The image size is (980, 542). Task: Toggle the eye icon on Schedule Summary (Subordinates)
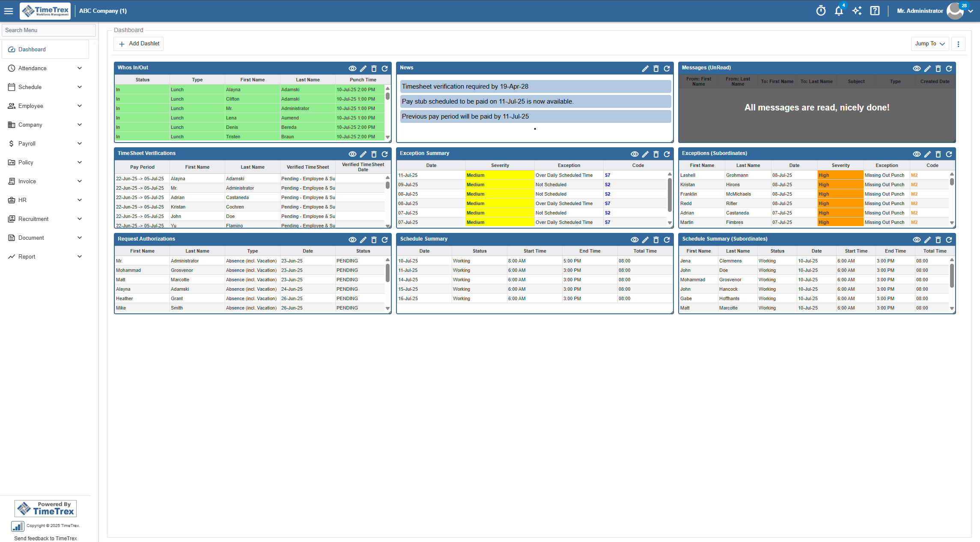(x=917, y=239)
